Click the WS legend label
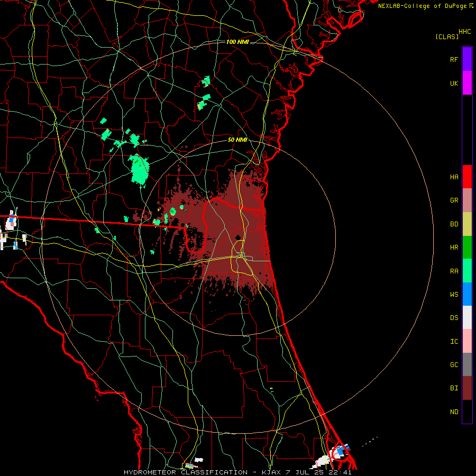Screen dimensions: 476x476 click(454, 295)
